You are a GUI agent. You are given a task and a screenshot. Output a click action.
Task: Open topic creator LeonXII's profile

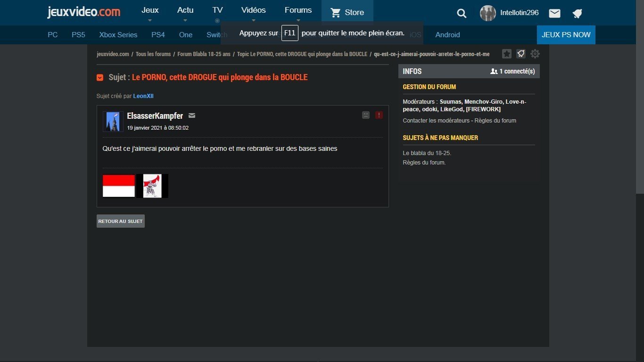coord(143,96)
